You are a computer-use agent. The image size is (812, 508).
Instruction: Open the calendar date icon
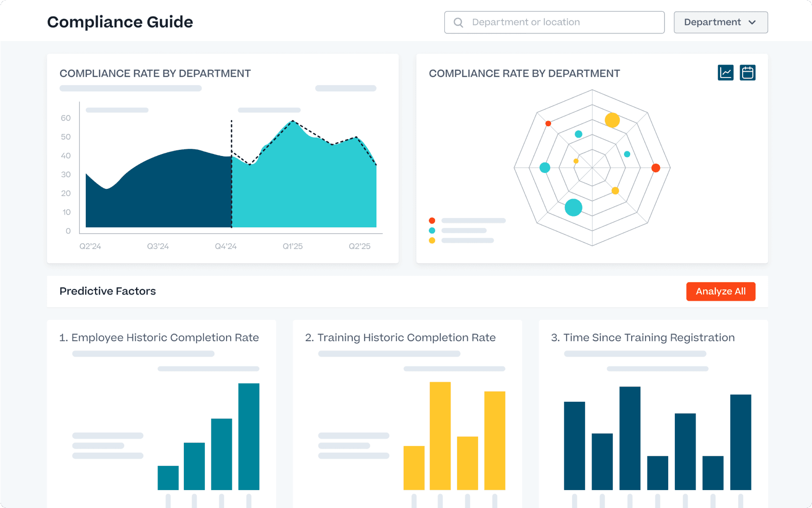[747, 73]
